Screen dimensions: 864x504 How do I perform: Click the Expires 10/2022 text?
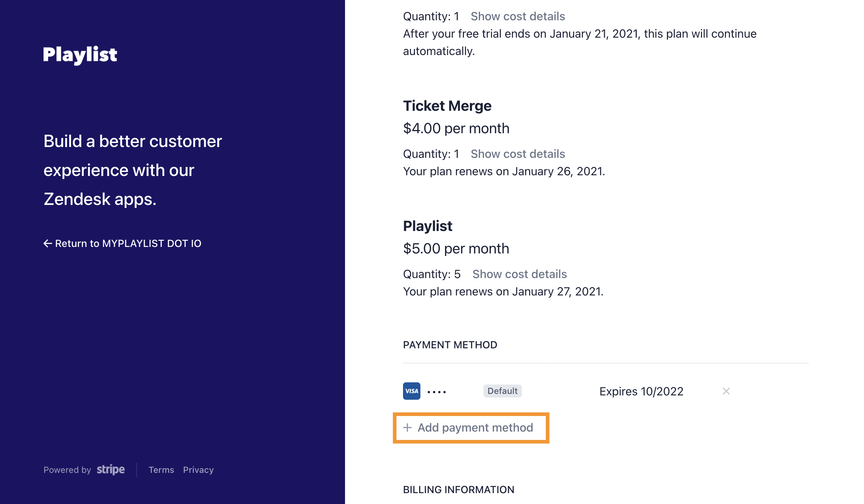641,391
